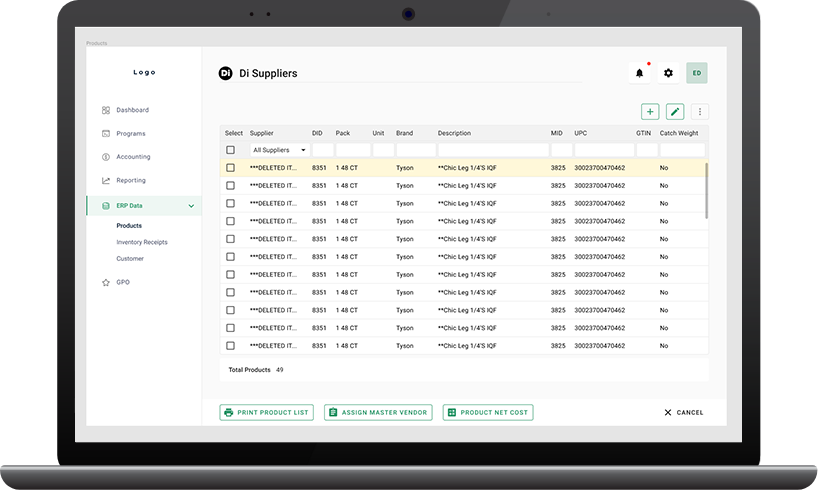This screenshot has height=490, width=818.
Task: Open the All Suppliers dropdown filter
Action: [278, 150]
